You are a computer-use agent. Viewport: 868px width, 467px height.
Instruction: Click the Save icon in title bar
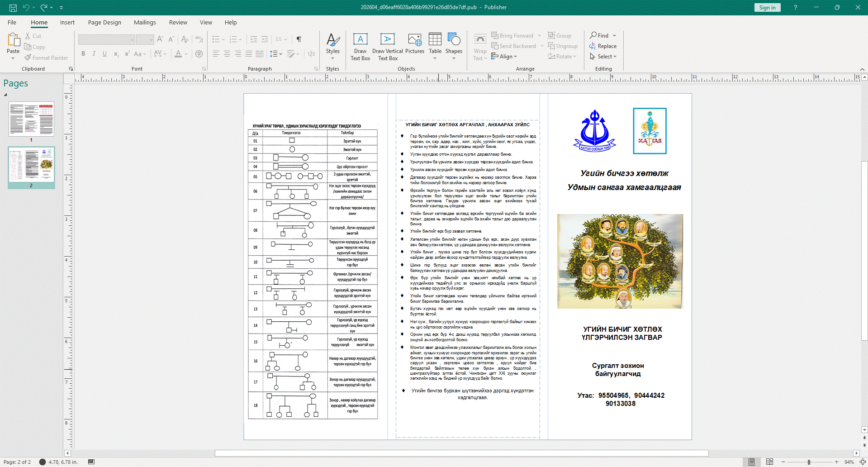point(13,8)
